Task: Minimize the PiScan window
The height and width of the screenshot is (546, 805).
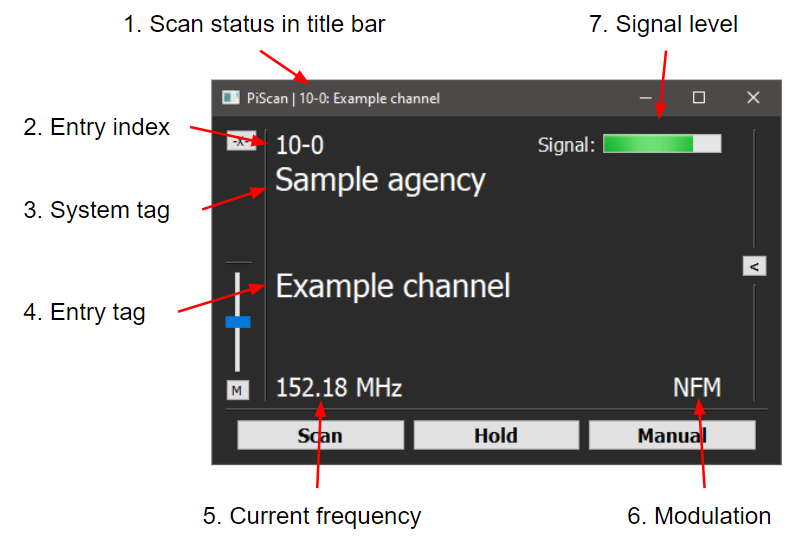Action: (646, 98)
